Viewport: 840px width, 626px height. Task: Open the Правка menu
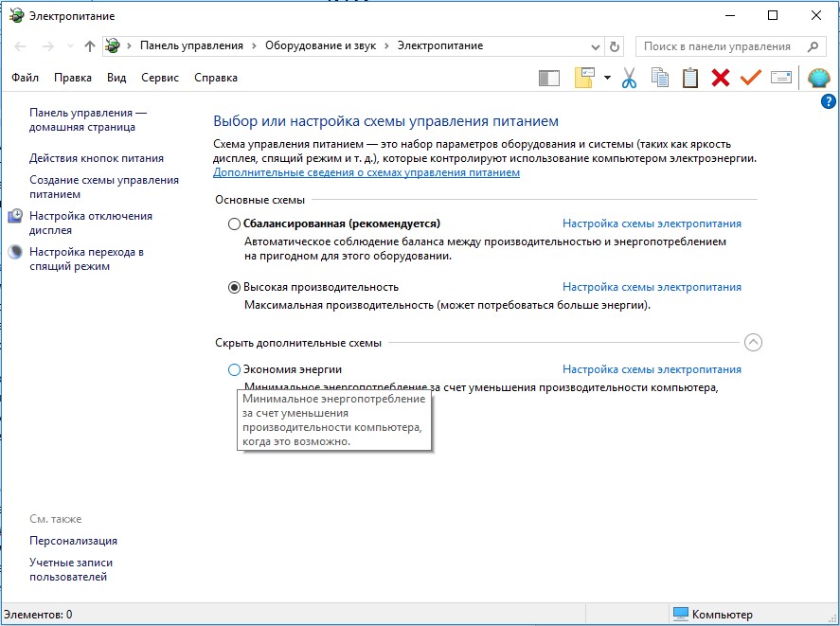click(73, 78)
